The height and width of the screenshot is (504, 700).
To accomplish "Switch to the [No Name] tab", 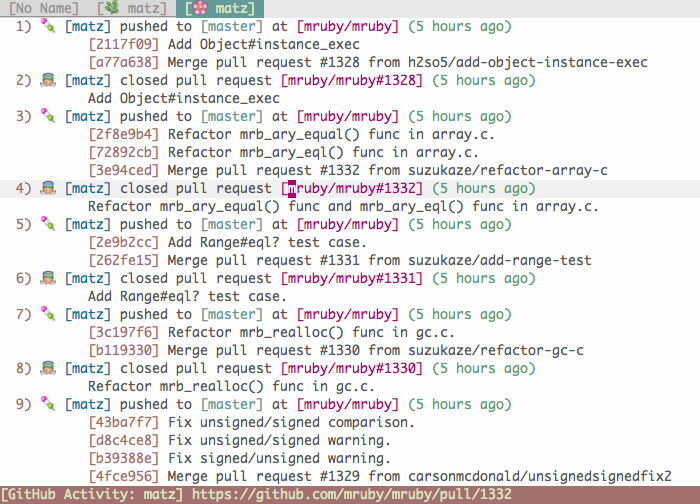I will [44, 8].
